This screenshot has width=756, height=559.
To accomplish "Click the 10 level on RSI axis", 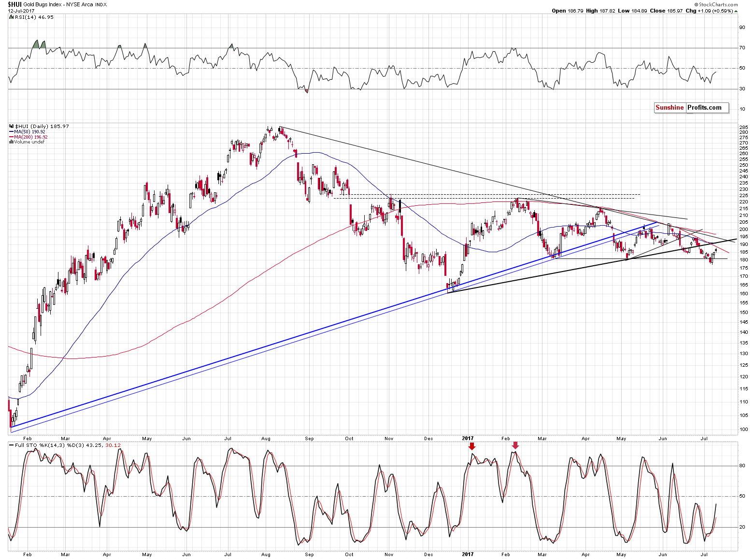I will click(x=742, y=109).
